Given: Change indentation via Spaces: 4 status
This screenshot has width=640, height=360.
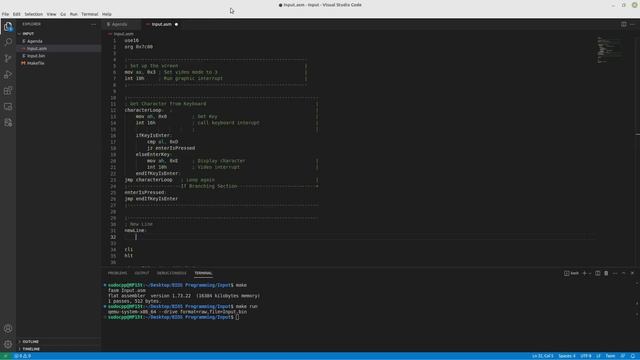Looking at the screenshot, I should (567, 356).
